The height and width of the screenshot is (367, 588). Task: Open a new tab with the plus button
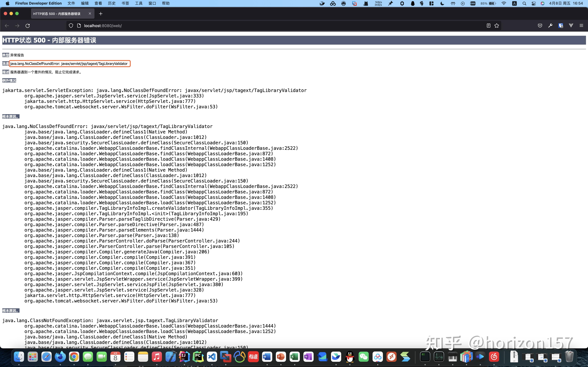point(101,14)
